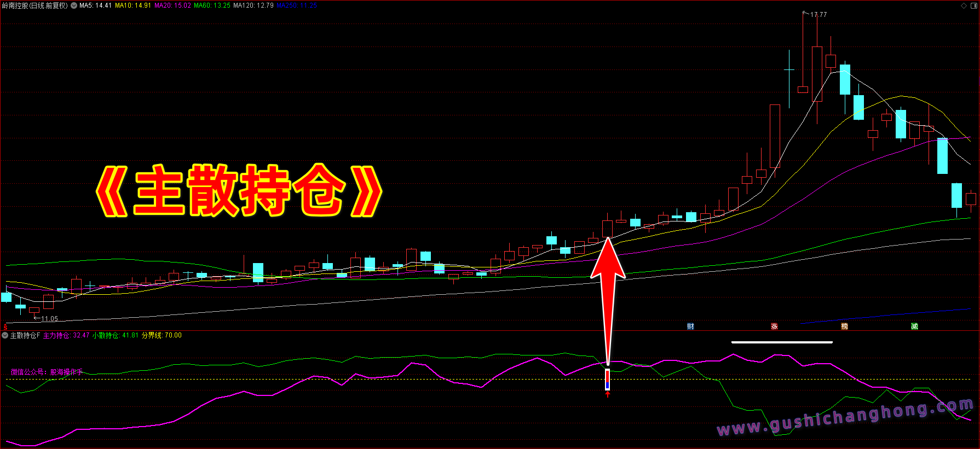Click the square window icon at top right
This screenshot has width=980, height=449.
point(973,5)
